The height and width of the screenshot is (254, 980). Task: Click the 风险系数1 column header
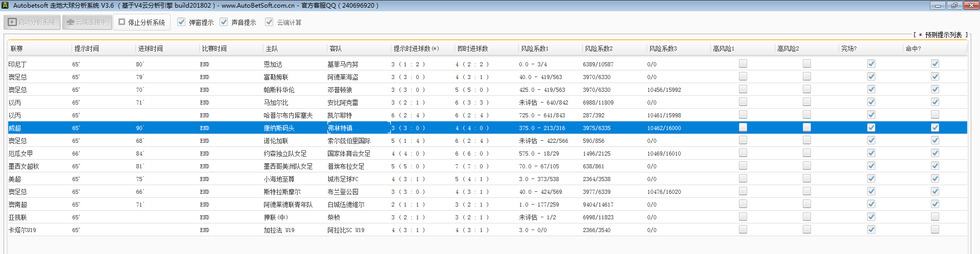[x=535, y=48]
